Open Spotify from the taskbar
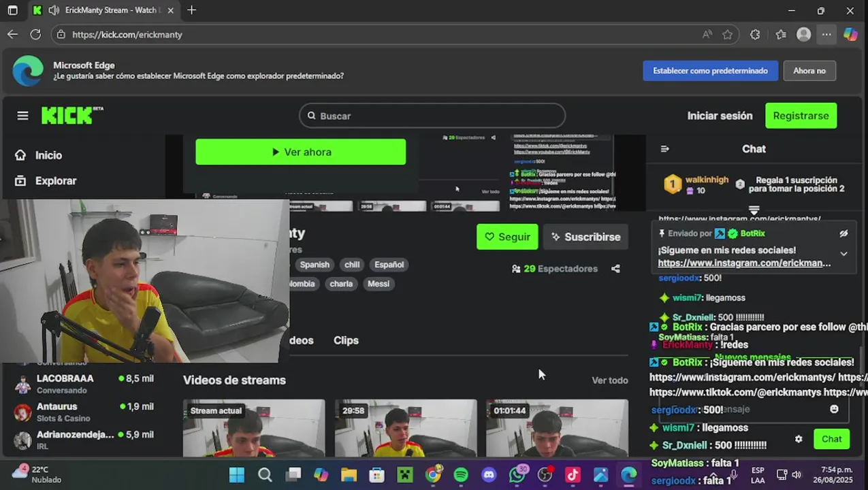This screenshot has height=490, width=868. [461, 474]
